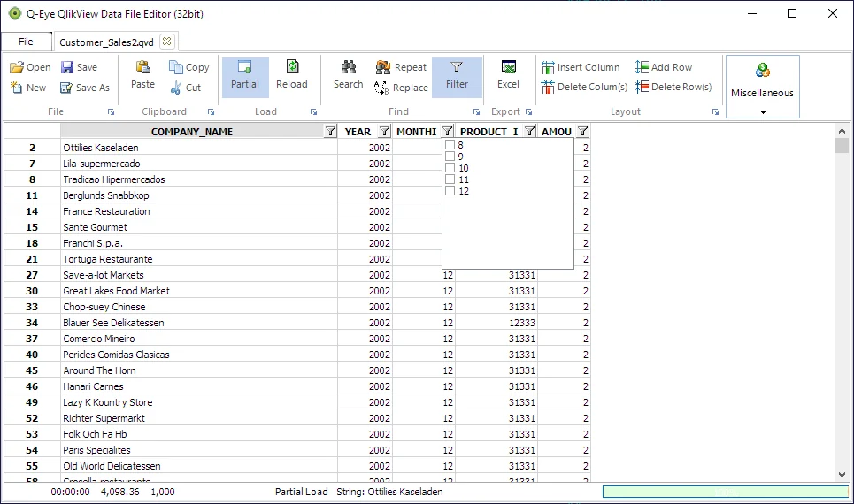Open the Search binoculars tool
Screen dimensions: 854x504
(x=348, y=74)
